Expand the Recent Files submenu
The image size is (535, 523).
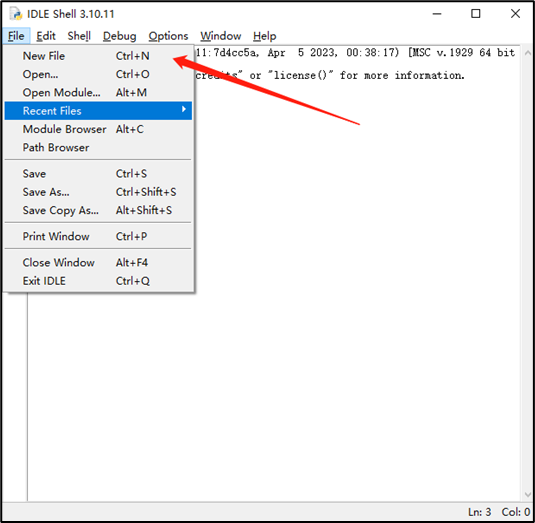pyautogui.click(x=98, y=111)
